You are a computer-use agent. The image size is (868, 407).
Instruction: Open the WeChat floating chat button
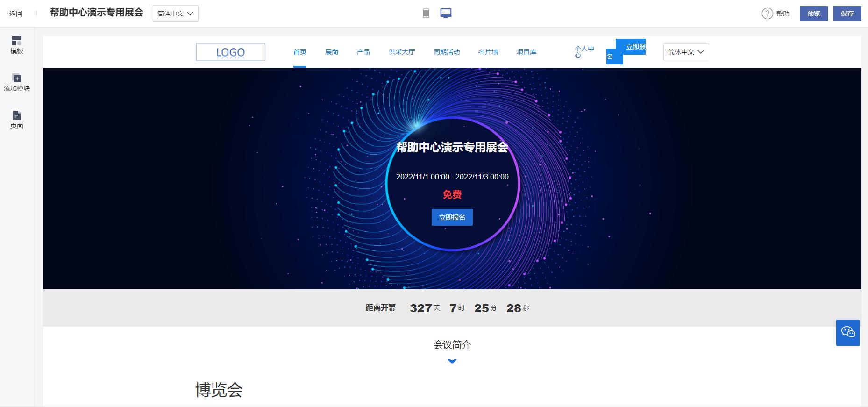pyautogui.click(x=847, y=332)
